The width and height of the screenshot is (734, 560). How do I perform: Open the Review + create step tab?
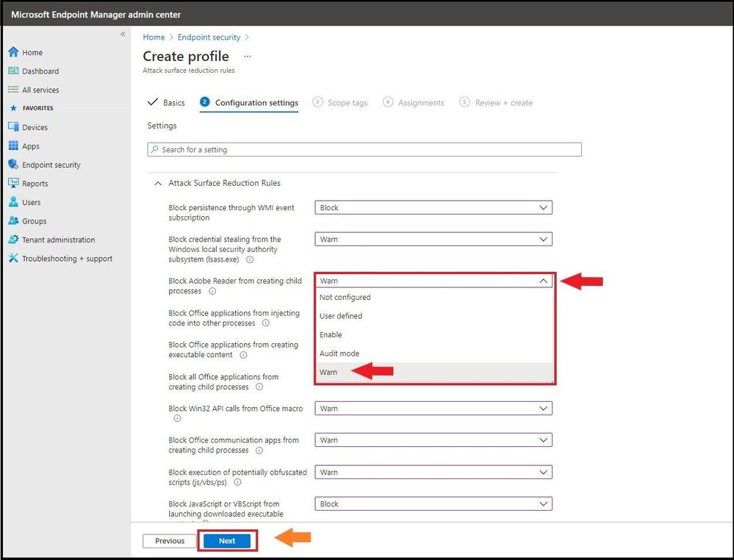496,103
